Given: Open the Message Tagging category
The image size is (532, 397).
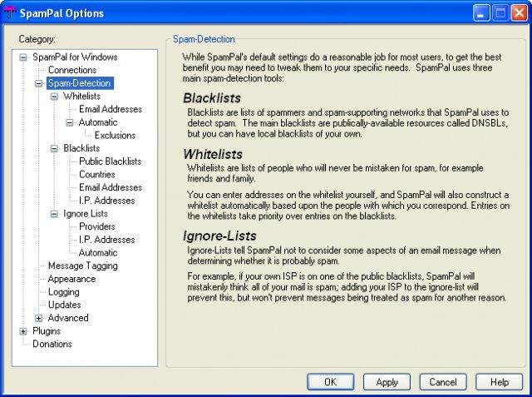Looking at the screenshot, I should point(83,265).
